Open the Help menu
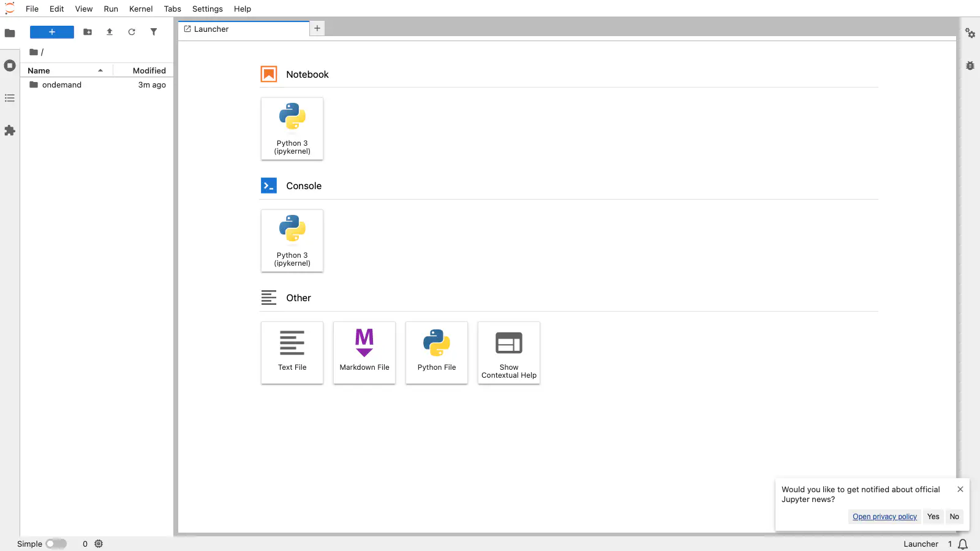This screenshot has width=980, height=551. pyautogui.click(x=243, y=9)
